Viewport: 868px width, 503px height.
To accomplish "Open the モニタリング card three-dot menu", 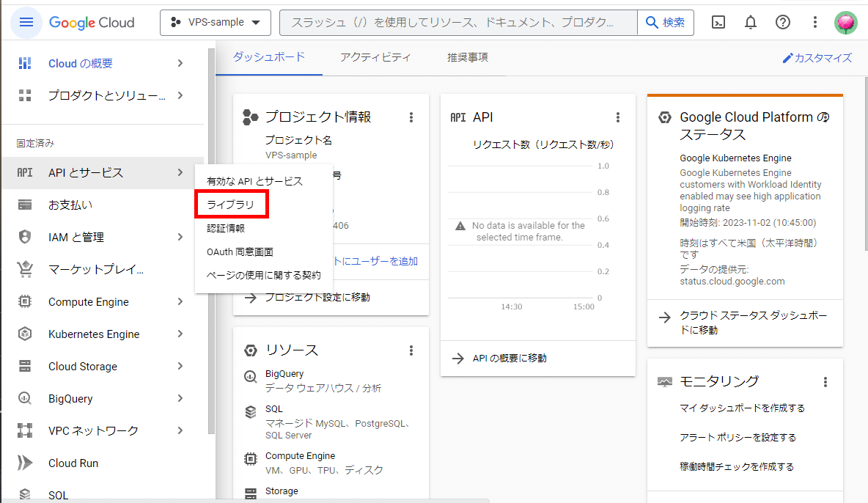I will point(825,381).
